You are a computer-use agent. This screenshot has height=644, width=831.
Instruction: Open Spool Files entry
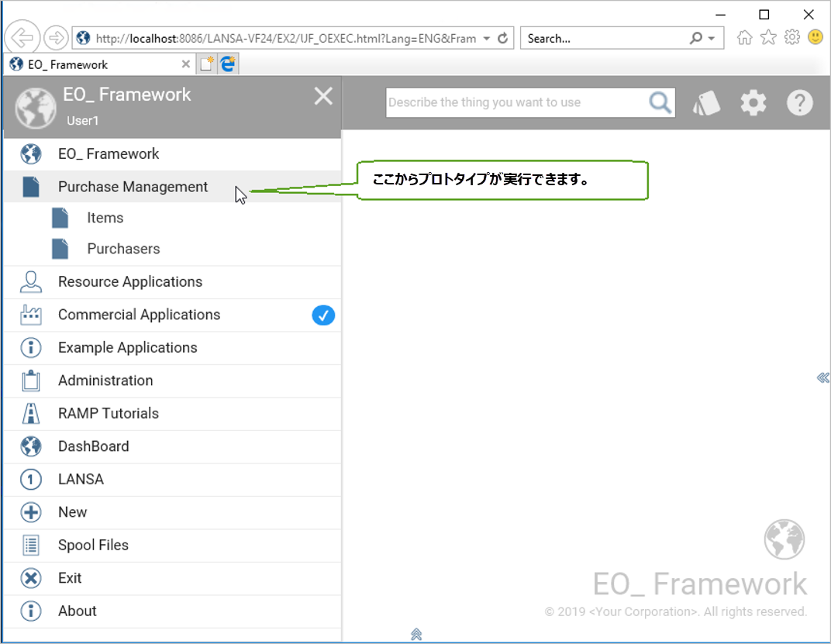coord(172,545)
